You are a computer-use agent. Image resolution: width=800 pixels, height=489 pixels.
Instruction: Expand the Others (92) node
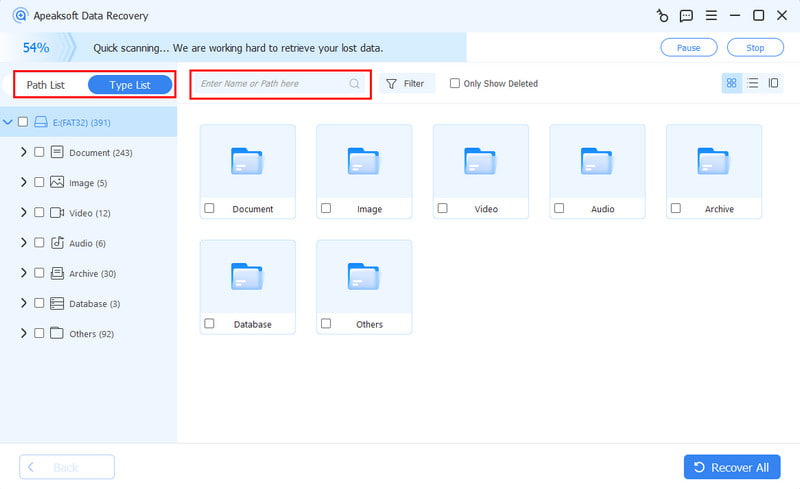pyautogui.click(x=23, y=333)
